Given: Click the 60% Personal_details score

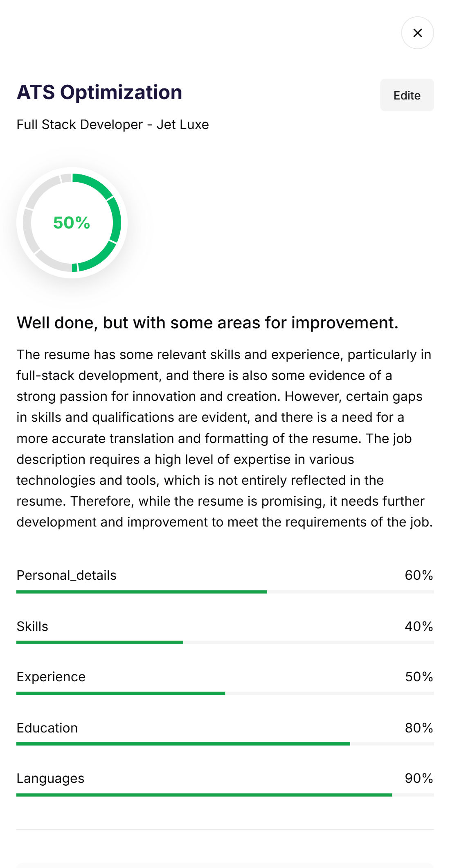Looking at the screenshot, I should pos(419,575).
